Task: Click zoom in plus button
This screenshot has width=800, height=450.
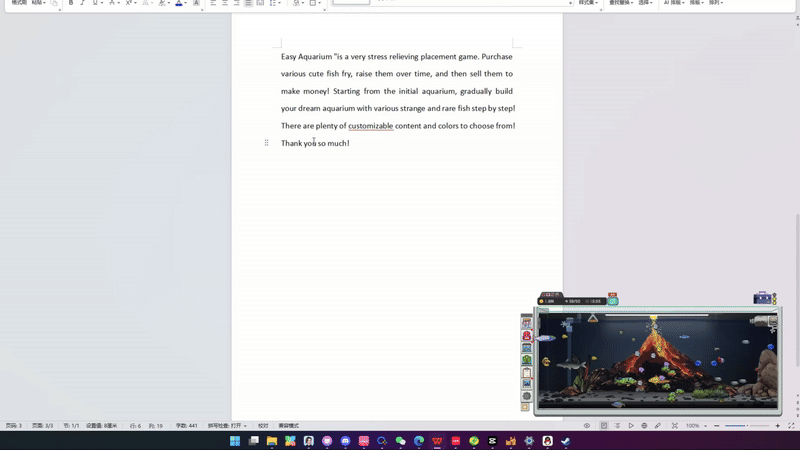Action: coord(778,426)
